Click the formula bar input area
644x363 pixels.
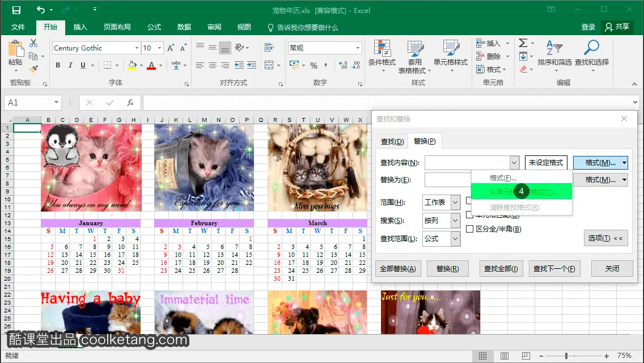387,102
